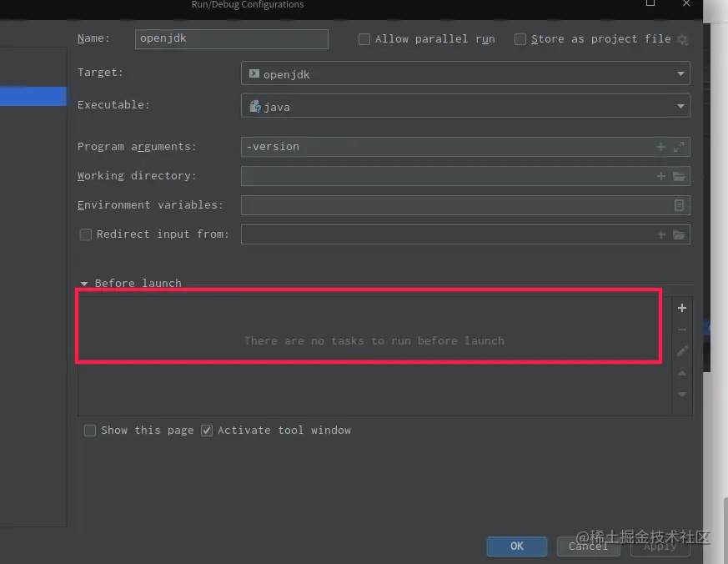Check Store as project file
This screenshot has width=728, height=564.
tap(520, 39)
